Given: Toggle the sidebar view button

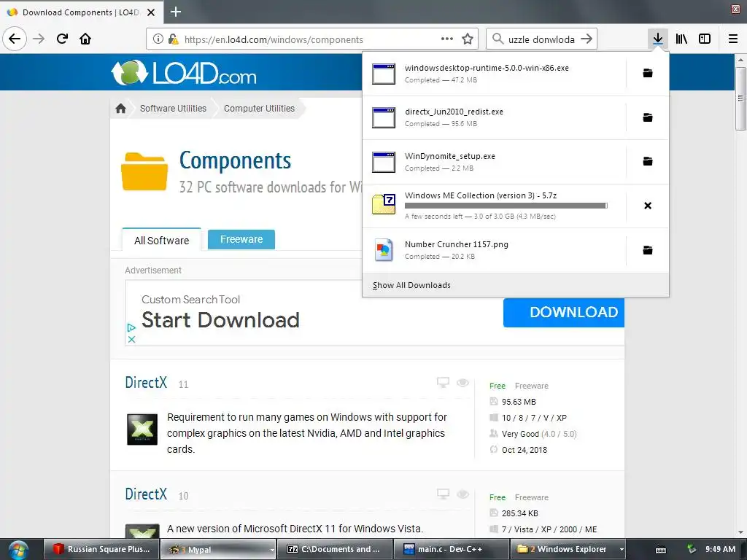Looking at the screenshot, I should coord(705,39).
